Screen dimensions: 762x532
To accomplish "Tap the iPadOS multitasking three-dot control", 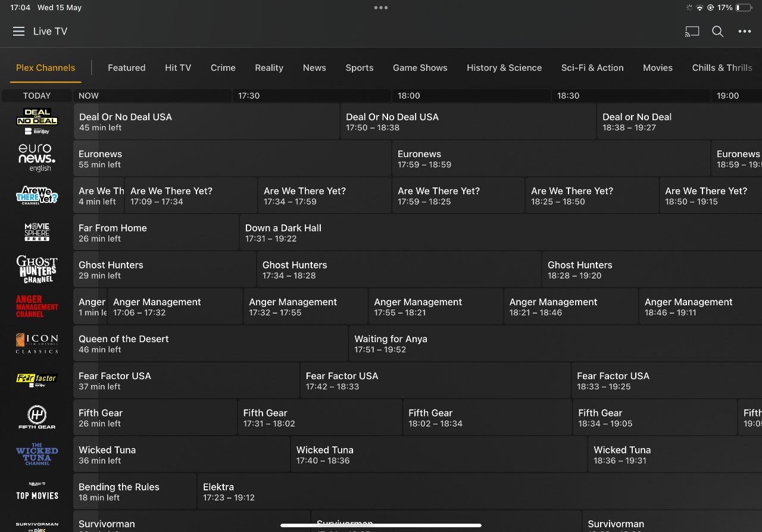I will 381,8.
